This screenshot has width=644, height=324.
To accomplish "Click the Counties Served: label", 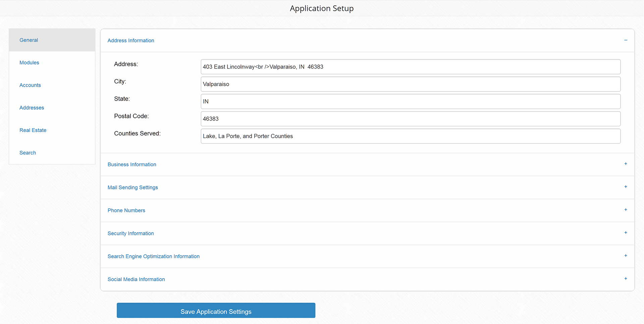I will coord(137,133).
